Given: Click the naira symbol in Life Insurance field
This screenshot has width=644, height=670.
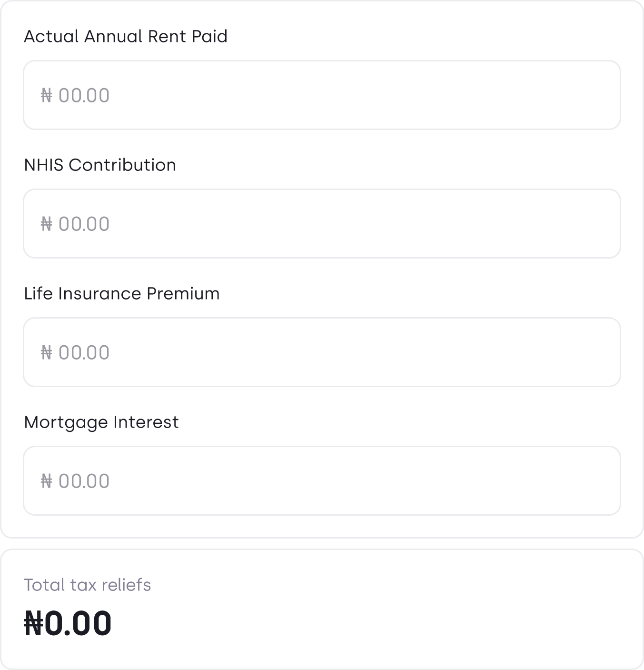Looking at the screenshot, I should [x=46, y=353].
